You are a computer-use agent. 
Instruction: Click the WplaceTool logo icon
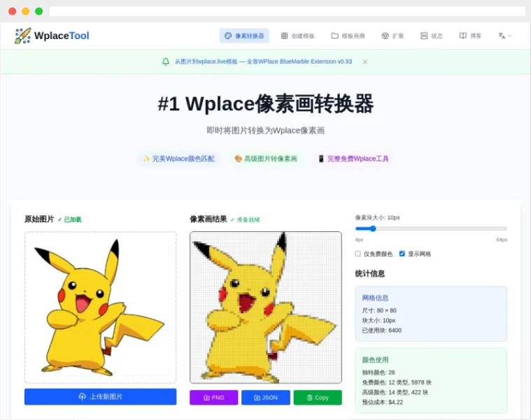[22, 36]
